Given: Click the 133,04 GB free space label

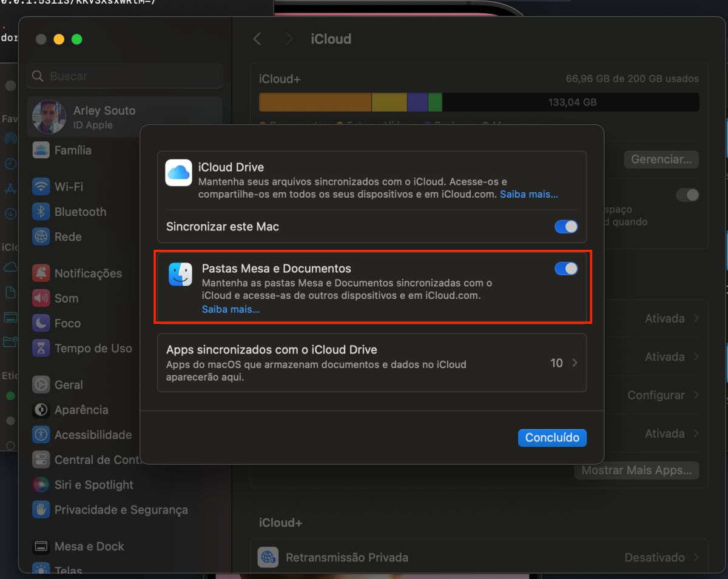Looking at the screenshot, I should click(572, 102).
